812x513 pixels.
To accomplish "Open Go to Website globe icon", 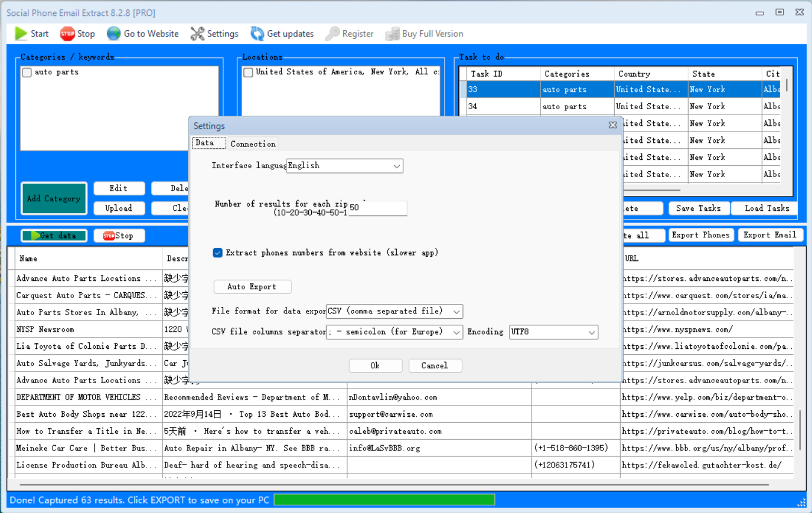I will tap(113, 34).
